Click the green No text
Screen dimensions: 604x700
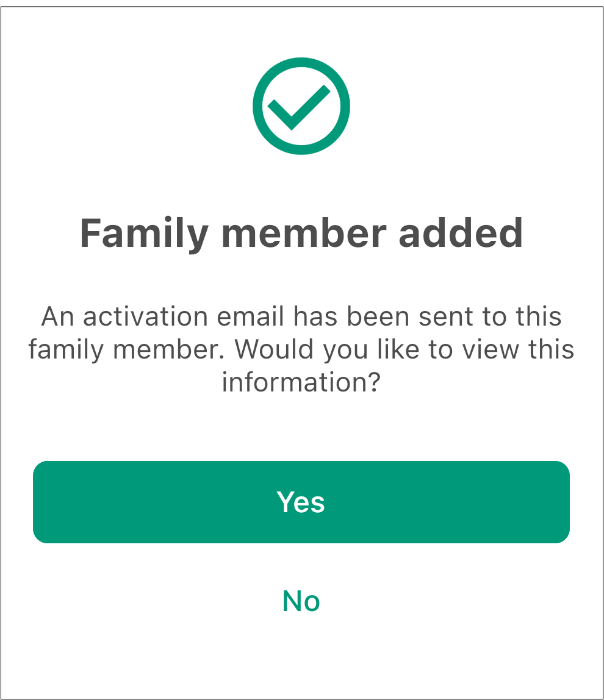click(x=301, y=601)
